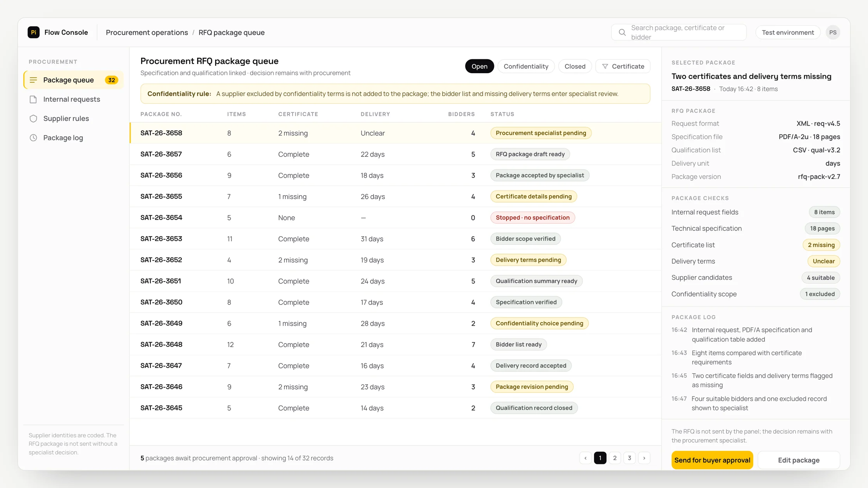Open the PS user avatar
The width and height of the screenshot is (868, 488).
pyautogui.click(x=833, y=33)
